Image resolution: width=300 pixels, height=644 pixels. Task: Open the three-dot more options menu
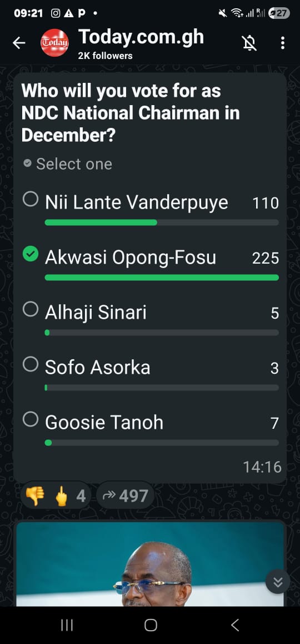282,43
